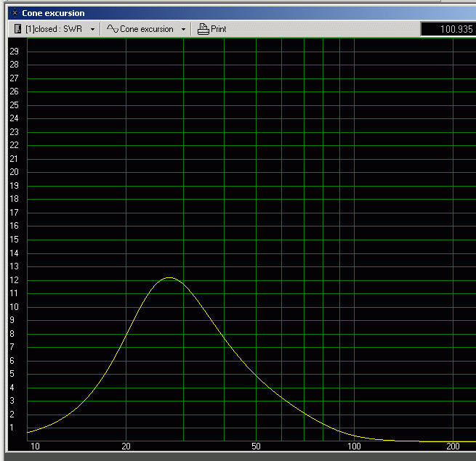Click the 20 value on excursion axis
476x461 pixels.
(x=14, y=172)
